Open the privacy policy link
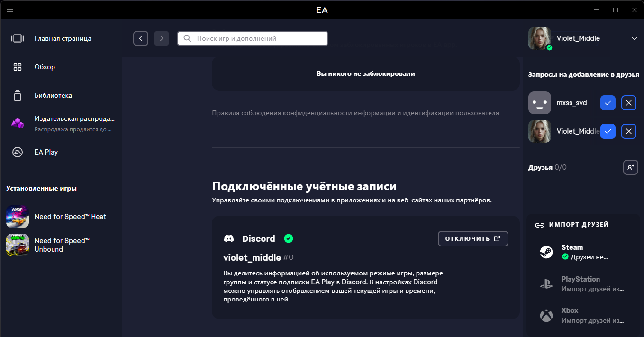 click(x=355, y=113)
